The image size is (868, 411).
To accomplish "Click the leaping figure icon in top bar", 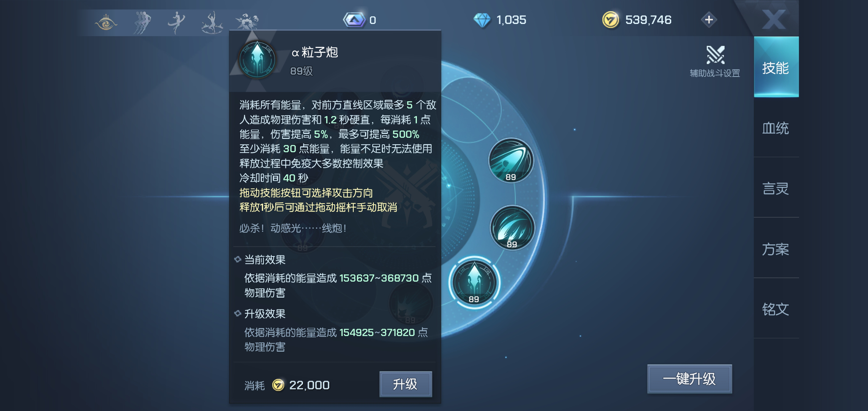I will click(x=176, y=22).
